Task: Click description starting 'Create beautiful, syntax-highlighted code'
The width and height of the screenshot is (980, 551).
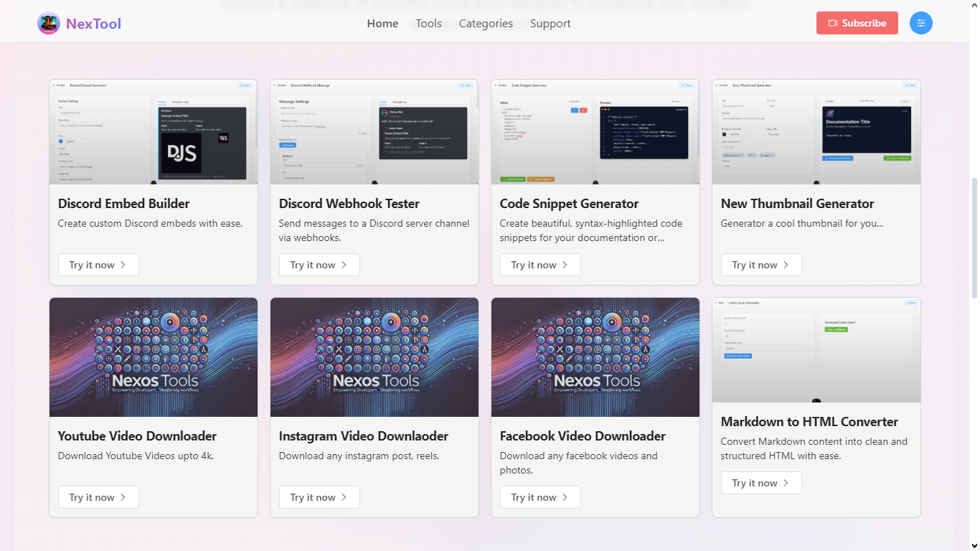Action: (x=591, y=230)
